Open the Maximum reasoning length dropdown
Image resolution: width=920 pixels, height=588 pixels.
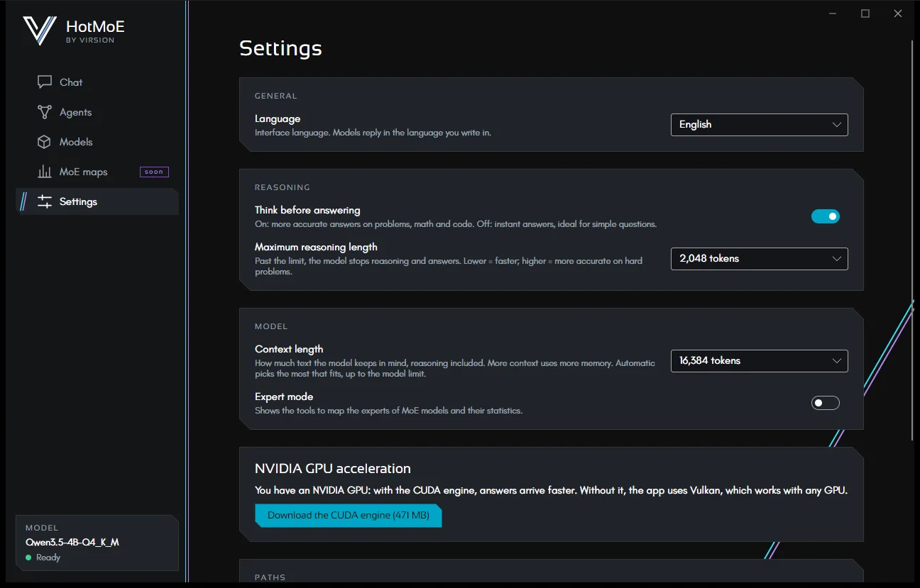(760, 259)
